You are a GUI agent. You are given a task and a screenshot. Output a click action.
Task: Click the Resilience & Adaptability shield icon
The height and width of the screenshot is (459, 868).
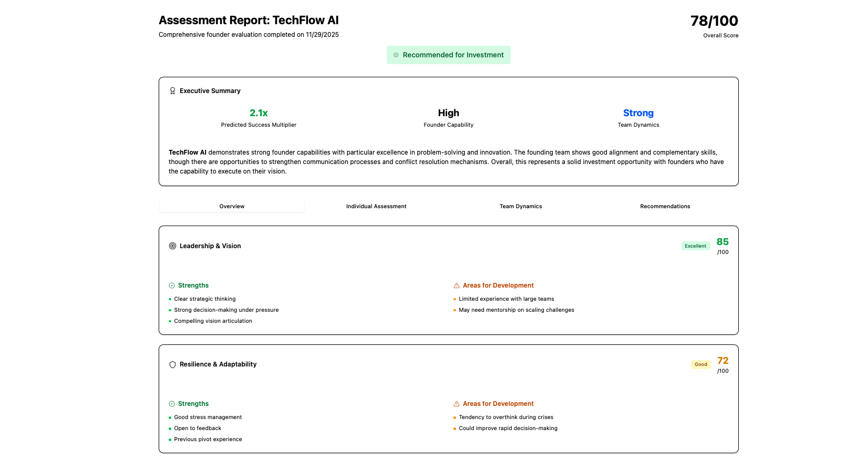[x=172, y=364]
